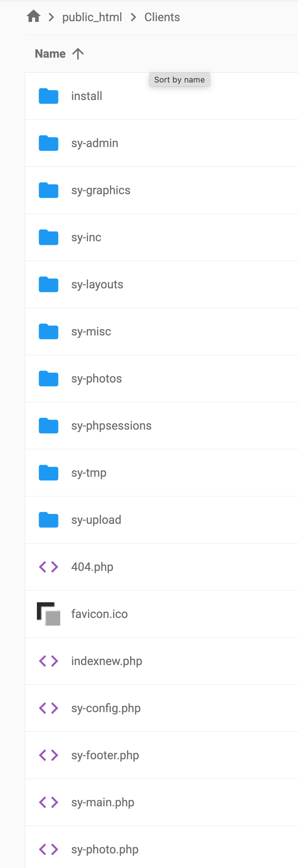The width and height of the screenshot is (298, 868).
Task: Click the home icon in breadcrumb
Action: click(34, 16)
